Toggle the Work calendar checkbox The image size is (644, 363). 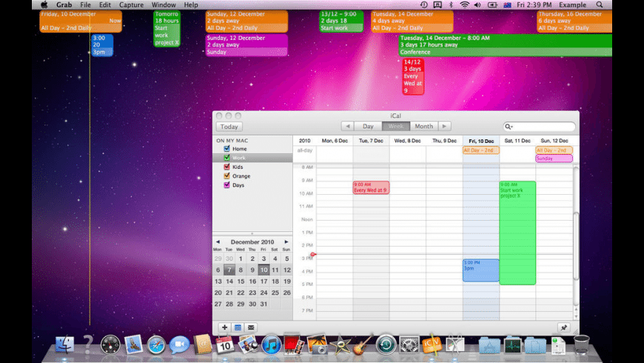click(227, 158)
